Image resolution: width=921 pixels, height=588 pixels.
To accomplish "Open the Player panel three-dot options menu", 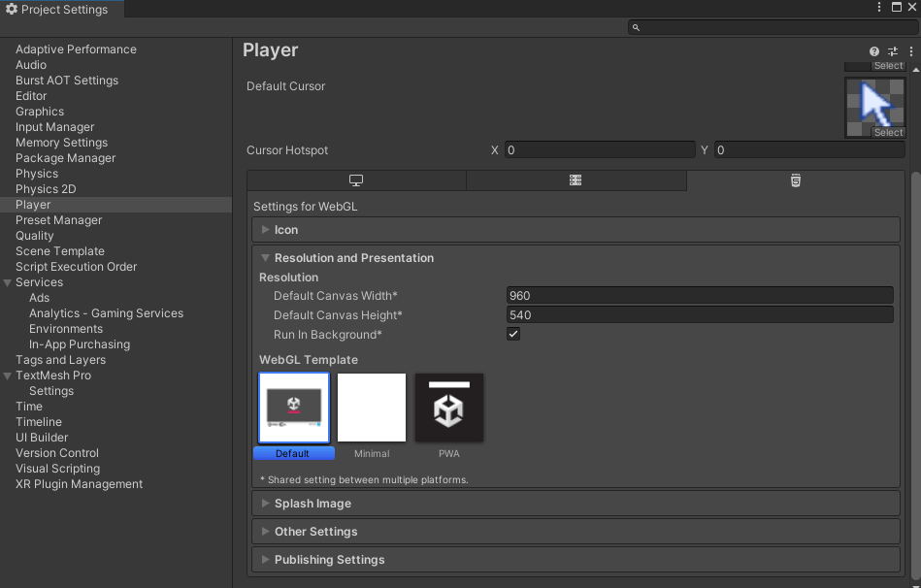I will click(x=911, y=51).
